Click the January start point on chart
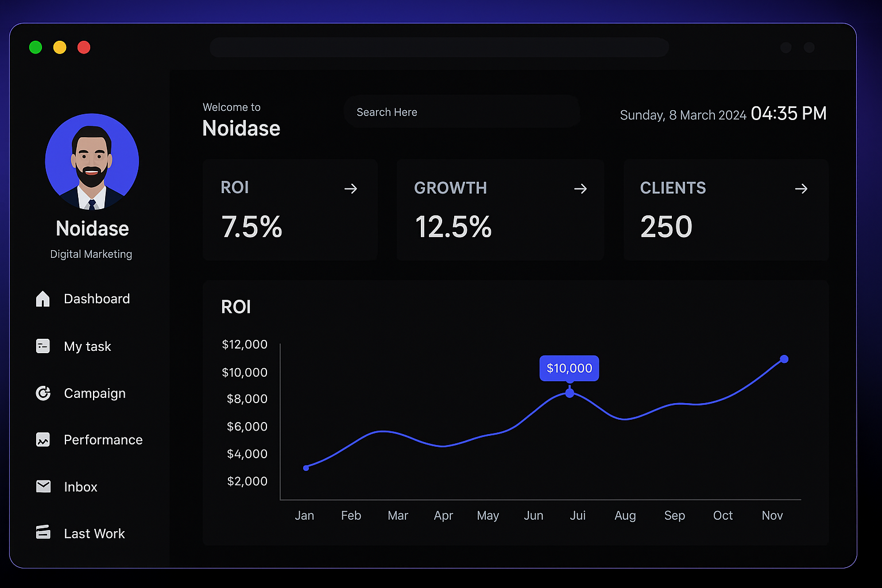 [x=306, y=468]
